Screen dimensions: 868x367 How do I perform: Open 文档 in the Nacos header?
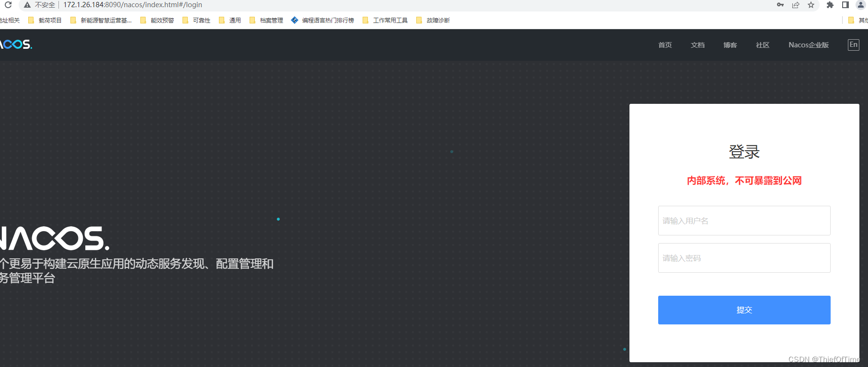(697, 45)
